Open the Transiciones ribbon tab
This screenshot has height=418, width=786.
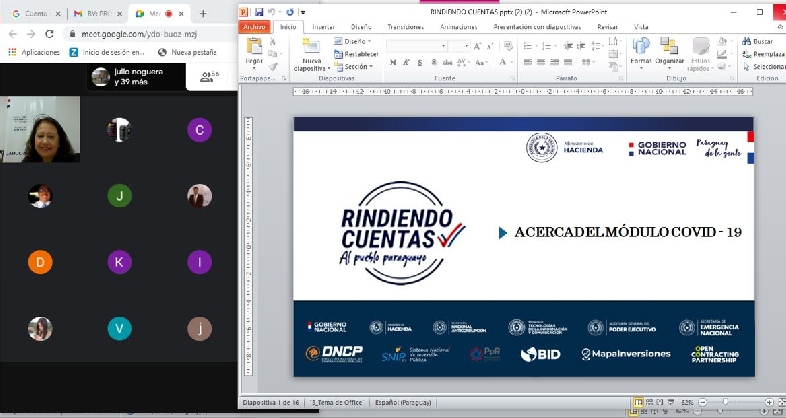(x=406, y=27)
